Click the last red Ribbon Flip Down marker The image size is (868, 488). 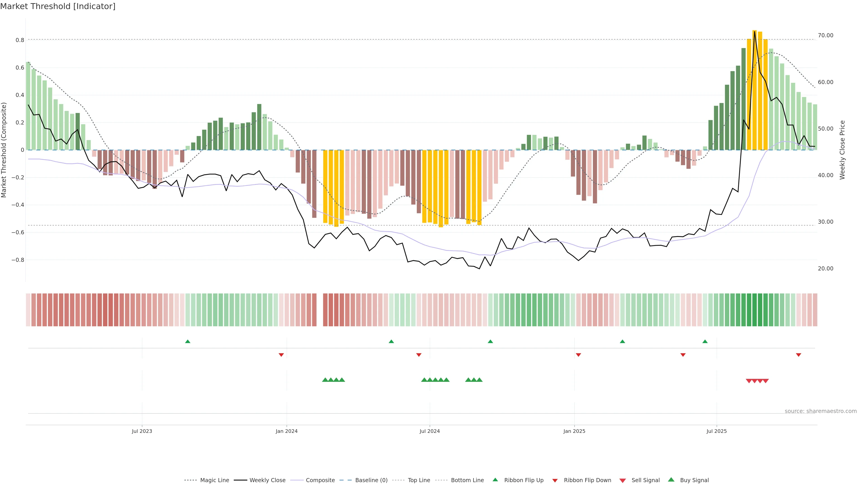tap(798, 355)
